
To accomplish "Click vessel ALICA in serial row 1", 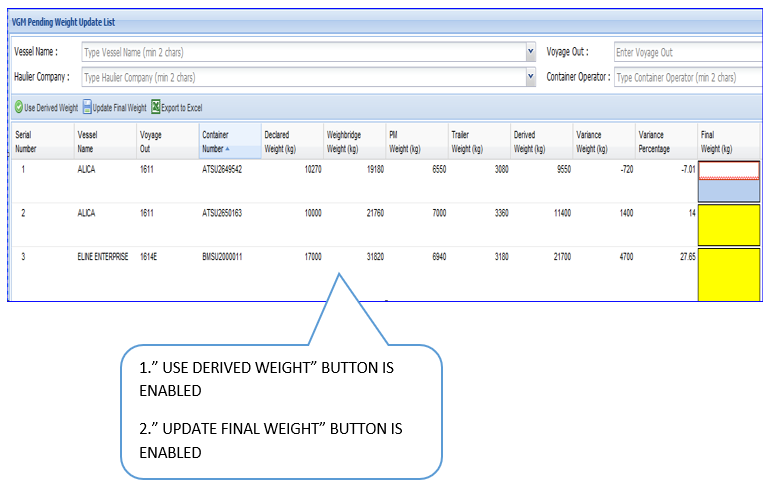I will click(86, 169).
